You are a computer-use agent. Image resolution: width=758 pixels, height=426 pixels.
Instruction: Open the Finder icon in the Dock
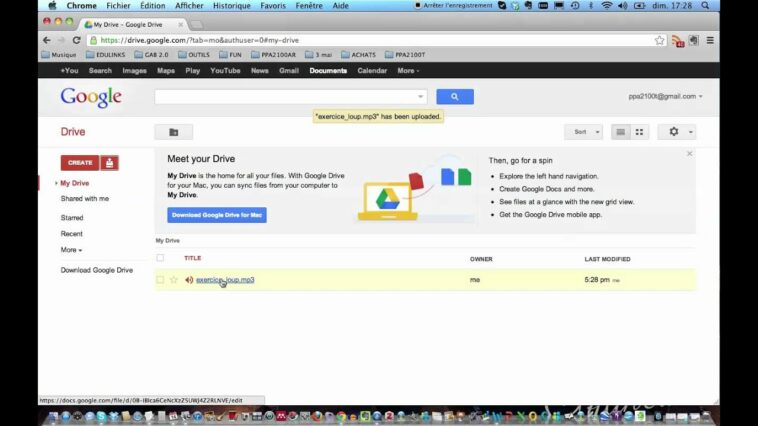click(x=53, y=416)
